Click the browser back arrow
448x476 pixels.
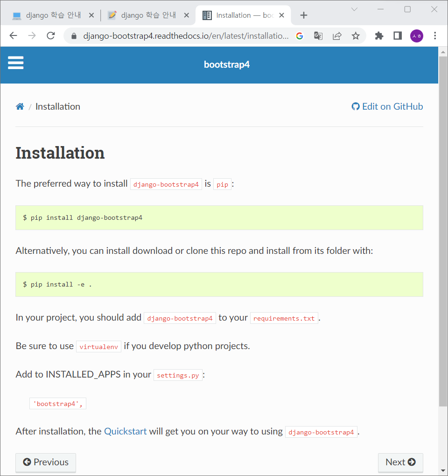(14, 36)
